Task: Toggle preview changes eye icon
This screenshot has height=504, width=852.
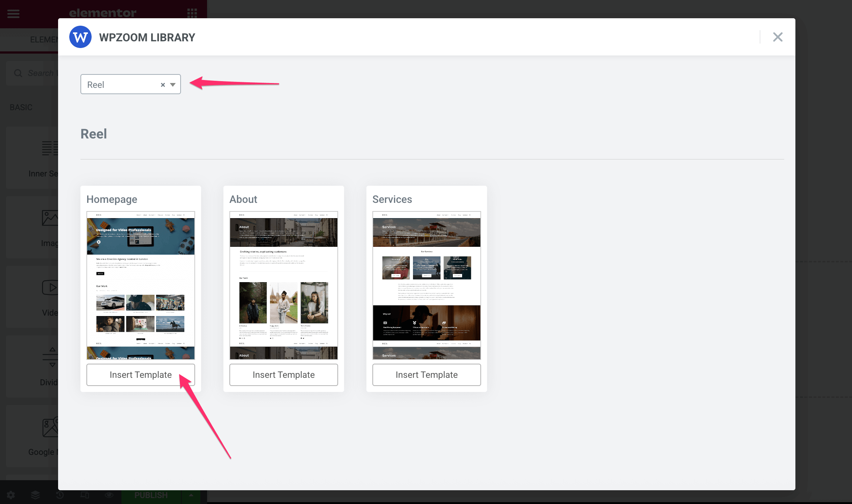Action: (x=109, y=495)
